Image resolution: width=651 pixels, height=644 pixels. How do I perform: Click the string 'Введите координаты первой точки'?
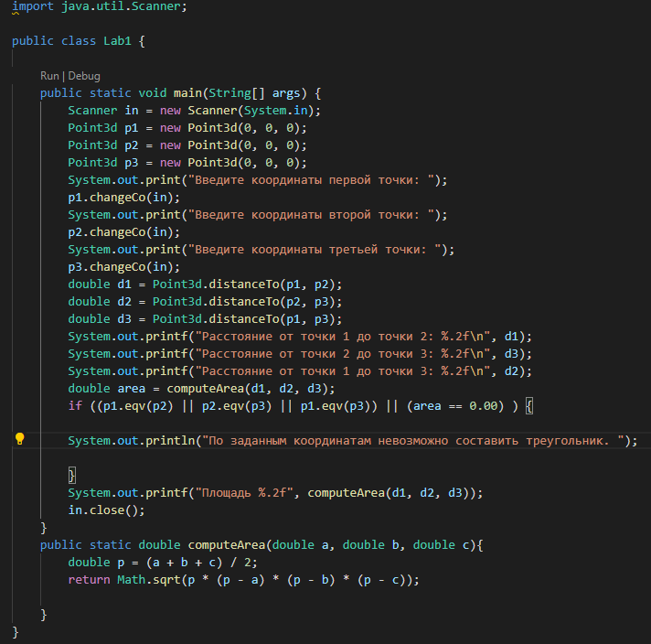point(311,180)
